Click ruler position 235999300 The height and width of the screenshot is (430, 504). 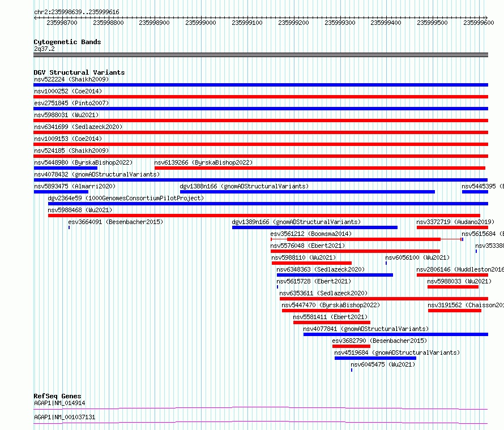pyautogui.click(x=340, y=23)
